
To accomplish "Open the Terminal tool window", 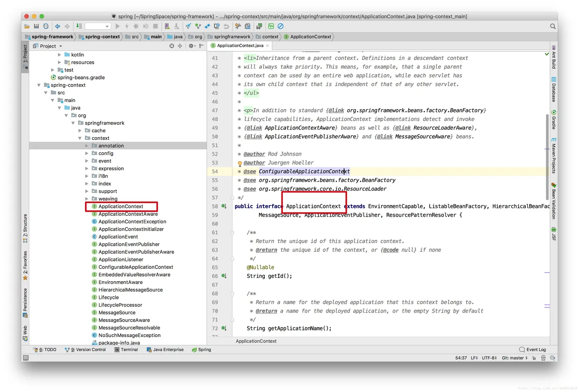I will 126,350.
